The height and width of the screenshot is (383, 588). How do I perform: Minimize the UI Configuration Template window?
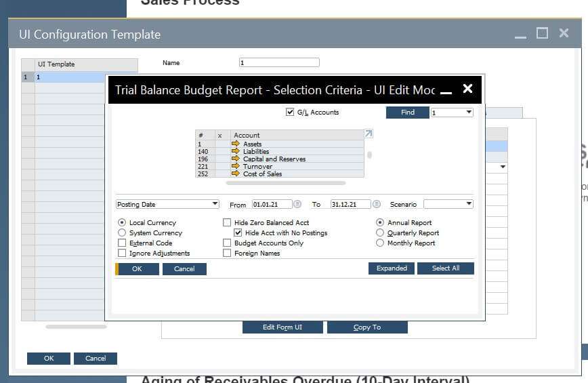click(520, 37)
